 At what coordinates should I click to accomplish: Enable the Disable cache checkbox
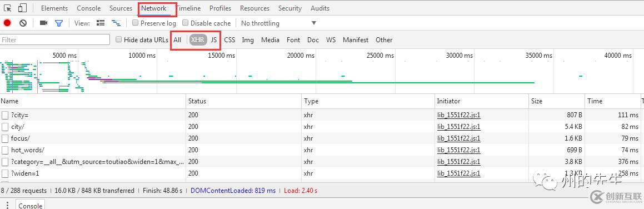185,23
